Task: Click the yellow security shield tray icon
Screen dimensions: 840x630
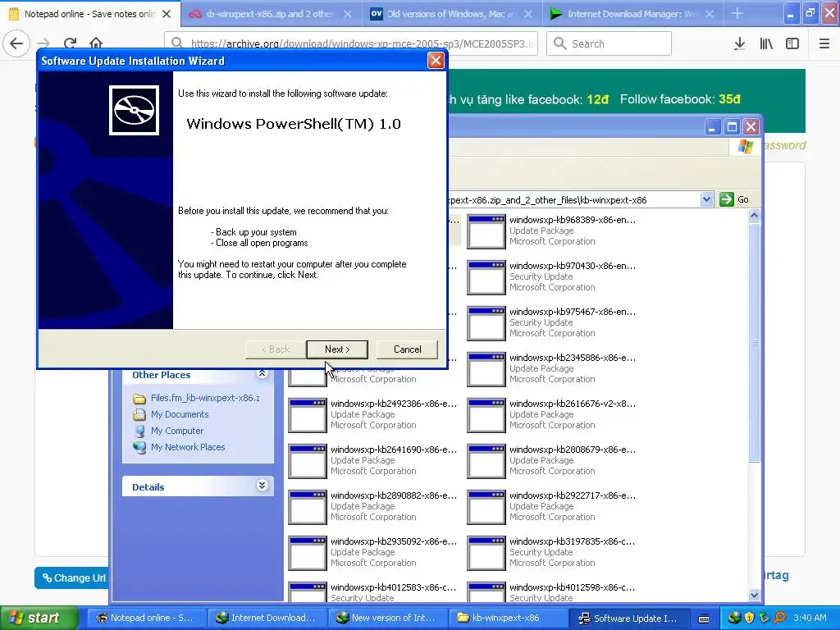Action: 749,618
